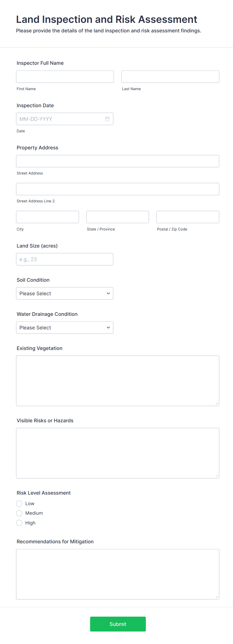Click the Street Address input field

point(118,161)
